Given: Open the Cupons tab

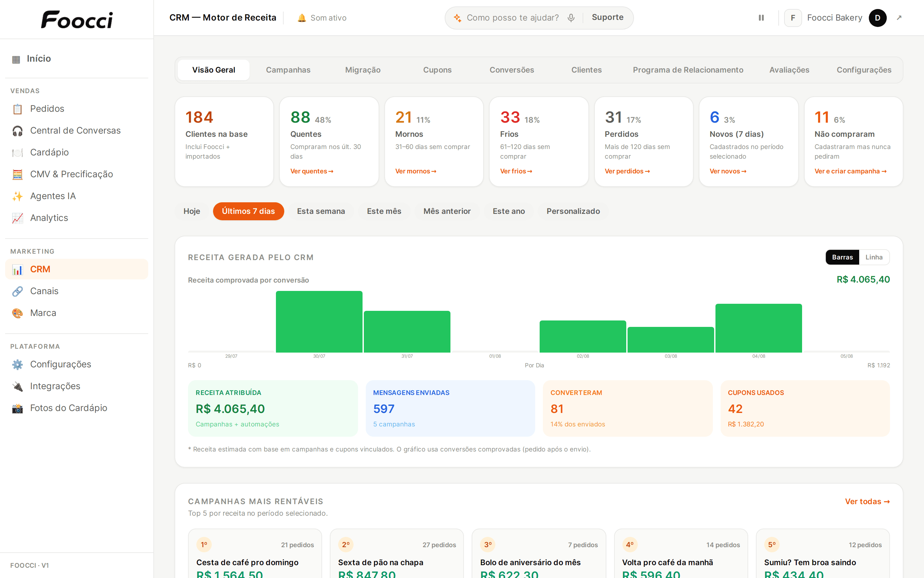Looking at the screenshot, I should [437, 70].
